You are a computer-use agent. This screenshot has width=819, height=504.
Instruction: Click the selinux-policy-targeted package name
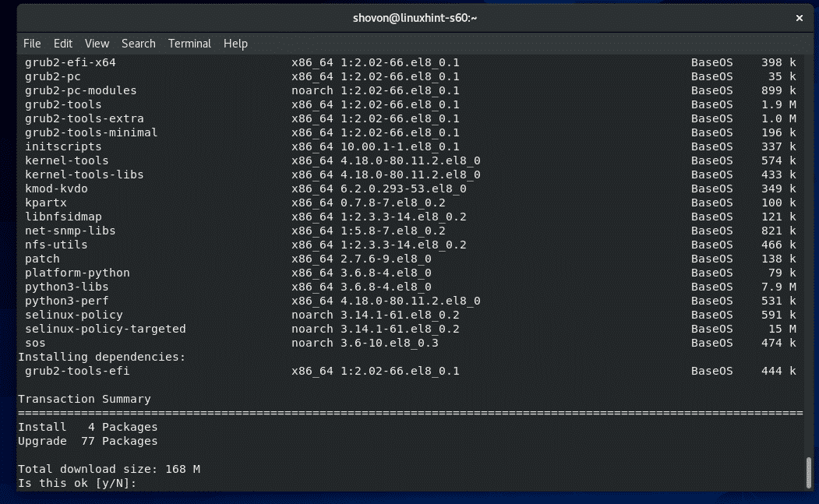click(x=105, y=329)
